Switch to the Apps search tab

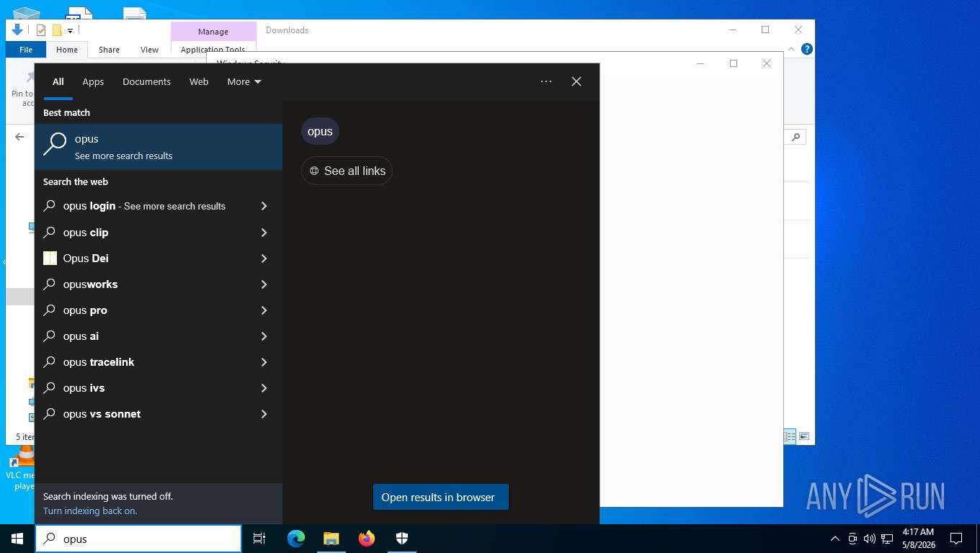tap(93, 81)
